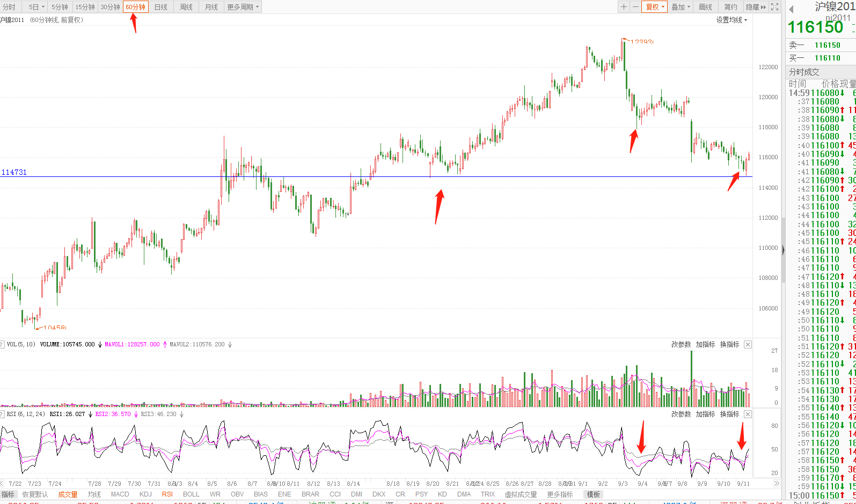Open help icon for VOL indicator
856x504 pixels.
2,344
